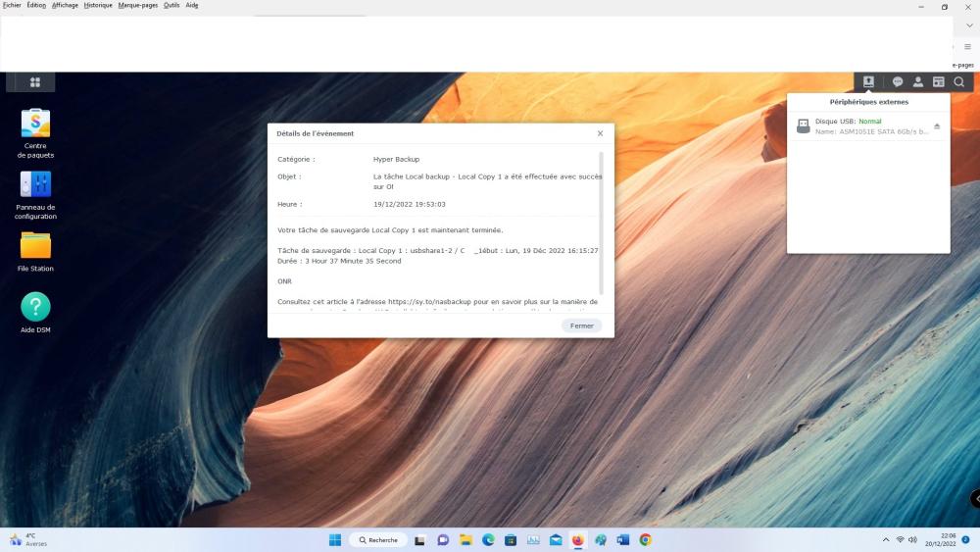Open File Station from desktop

click(x=35, y=245)
